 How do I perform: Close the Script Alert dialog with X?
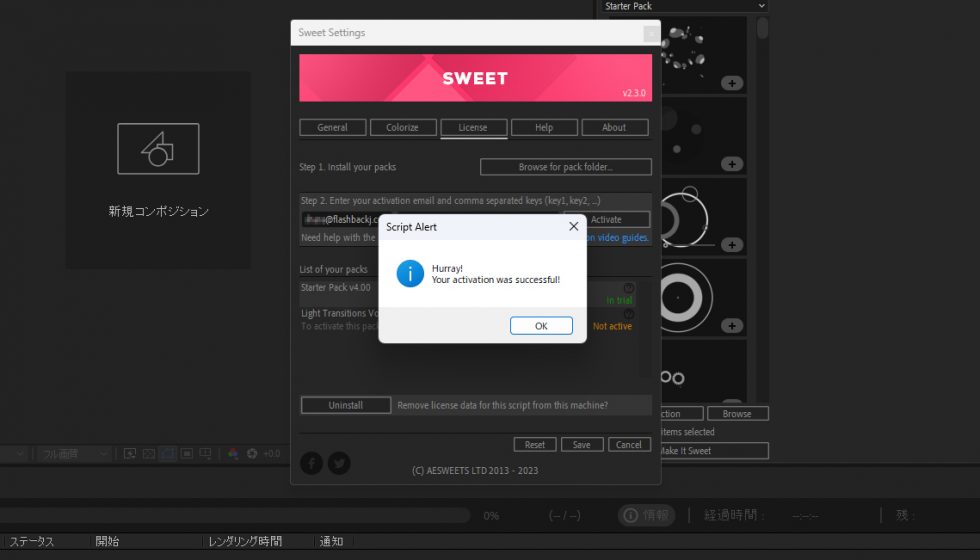coord(574,226)
